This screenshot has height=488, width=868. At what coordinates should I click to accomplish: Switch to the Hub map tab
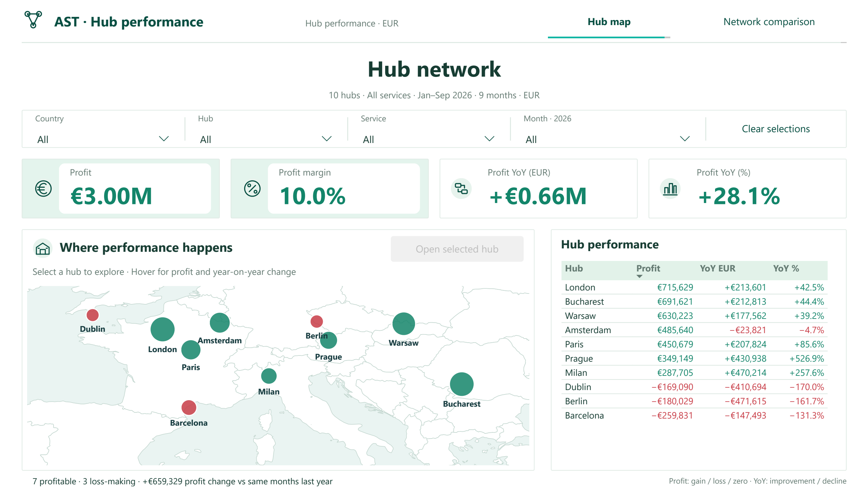[609, 22]
